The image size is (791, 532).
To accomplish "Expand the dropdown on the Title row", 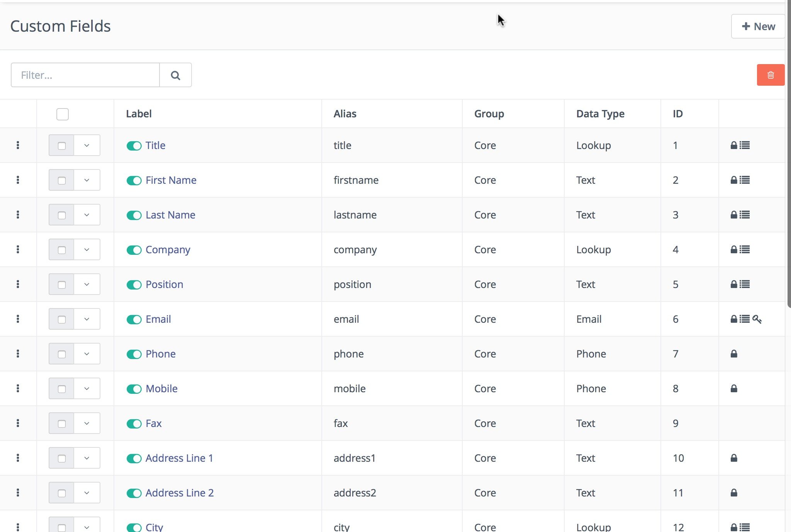I will point(87,145).
